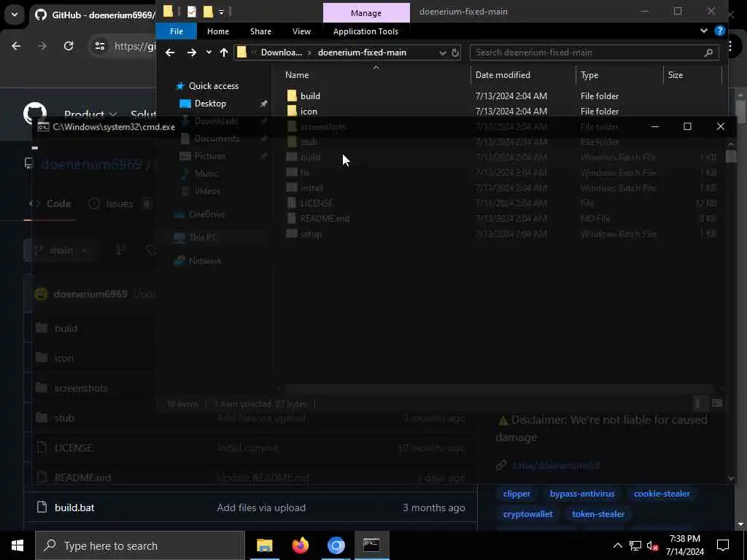
Task: Open the browser tab list dropdown
Action: coord(15,15)
